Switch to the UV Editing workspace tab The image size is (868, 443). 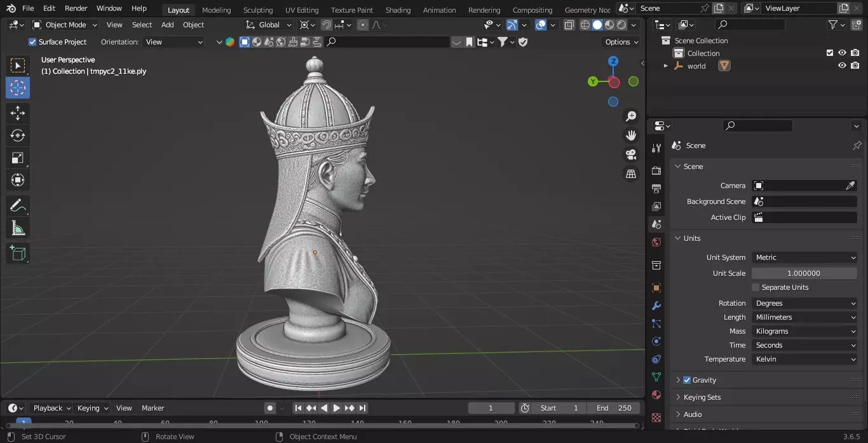[302, 10]
